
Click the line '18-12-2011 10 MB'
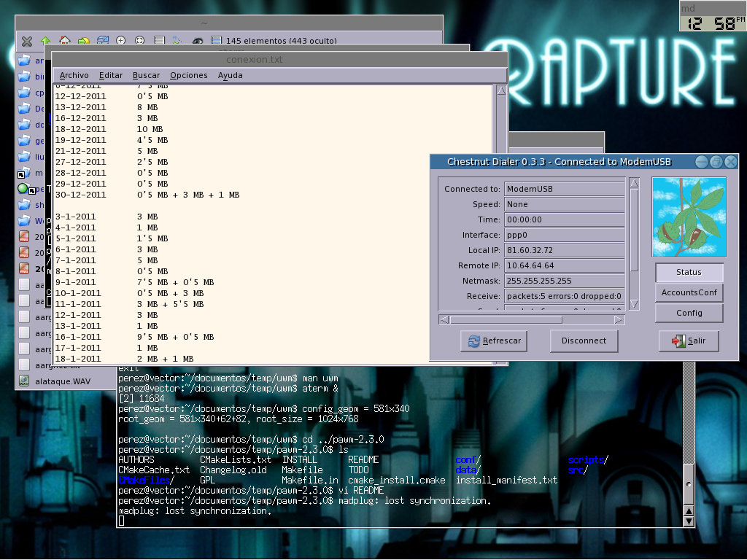[109, 129]
